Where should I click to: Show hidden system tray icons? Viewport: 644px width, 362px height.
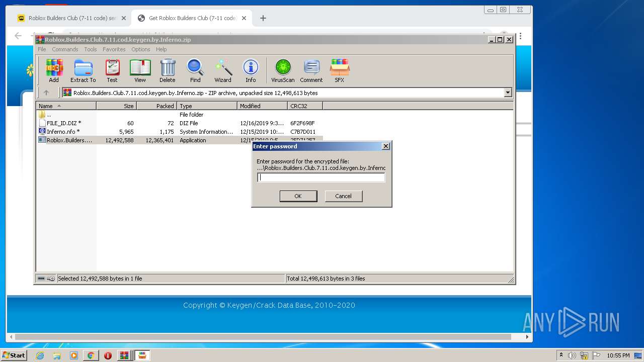point(561,355)
